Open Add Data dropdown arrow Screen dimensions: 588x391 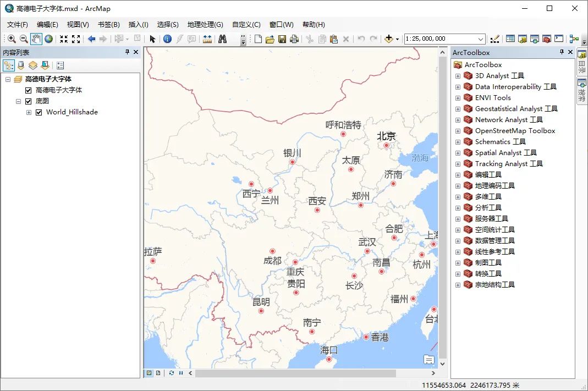tap(397, 39)
